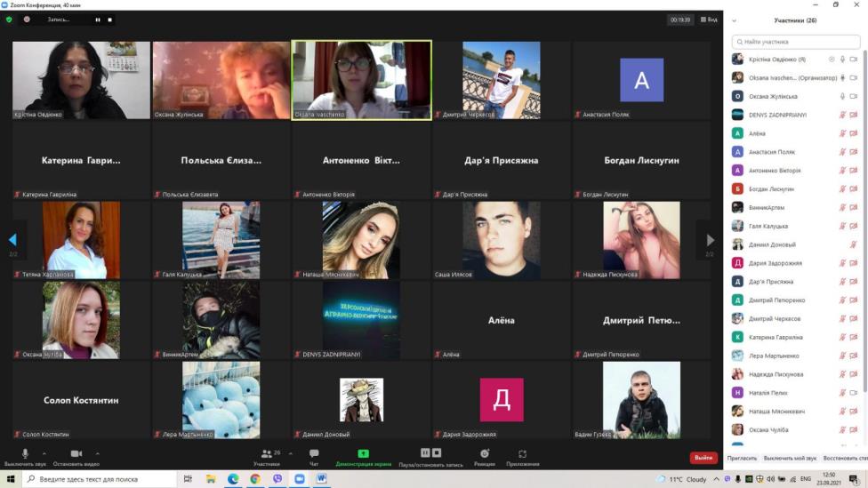Mute microphone with the Выключить звук button

(x=25, y=458)
